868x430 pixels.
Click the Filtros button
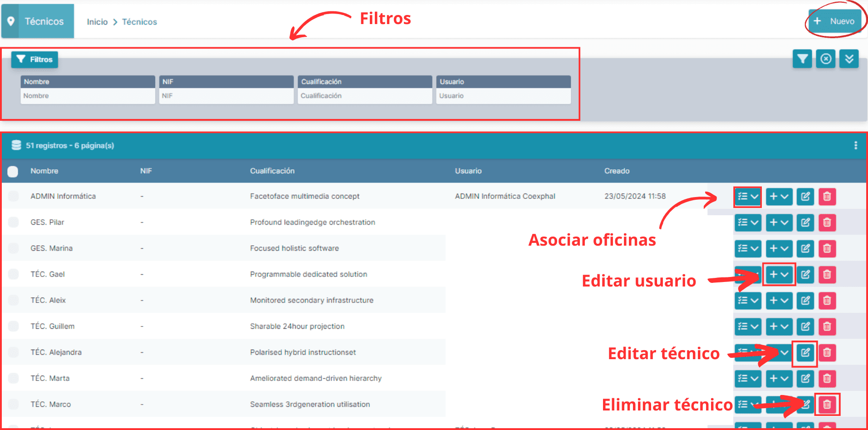click(35, 59)
